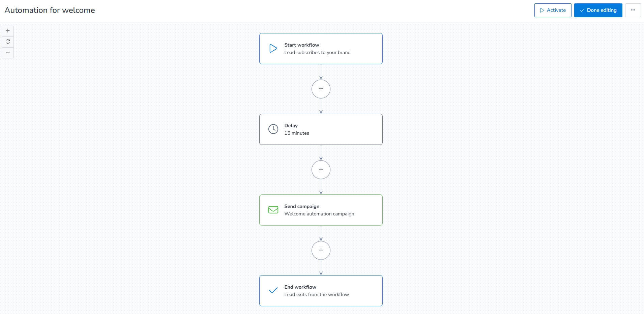Click the reset zoom refresh icon
Viewport: 644px width, 314px height.
(8, 42)
